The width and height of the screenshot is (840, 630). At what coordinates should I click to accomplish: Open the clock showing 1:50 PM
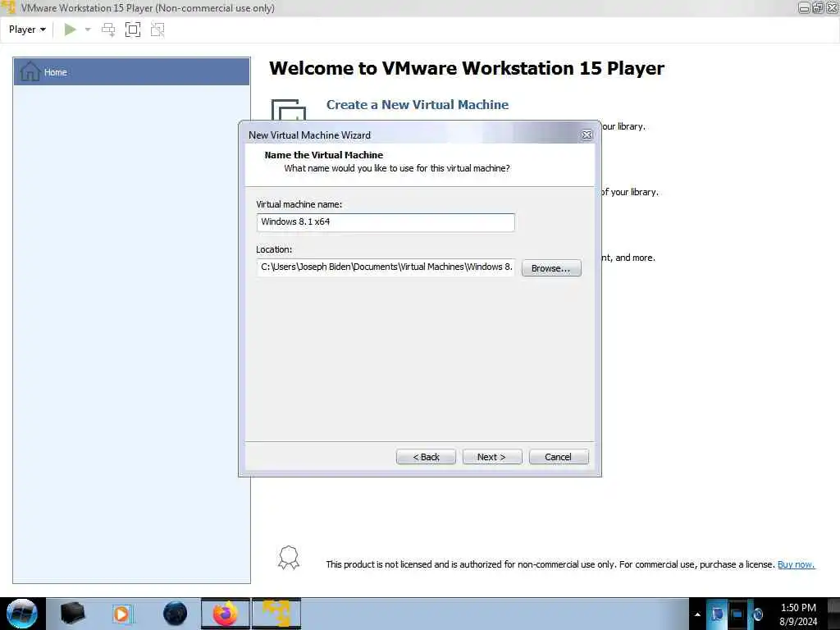click(798, 614)
